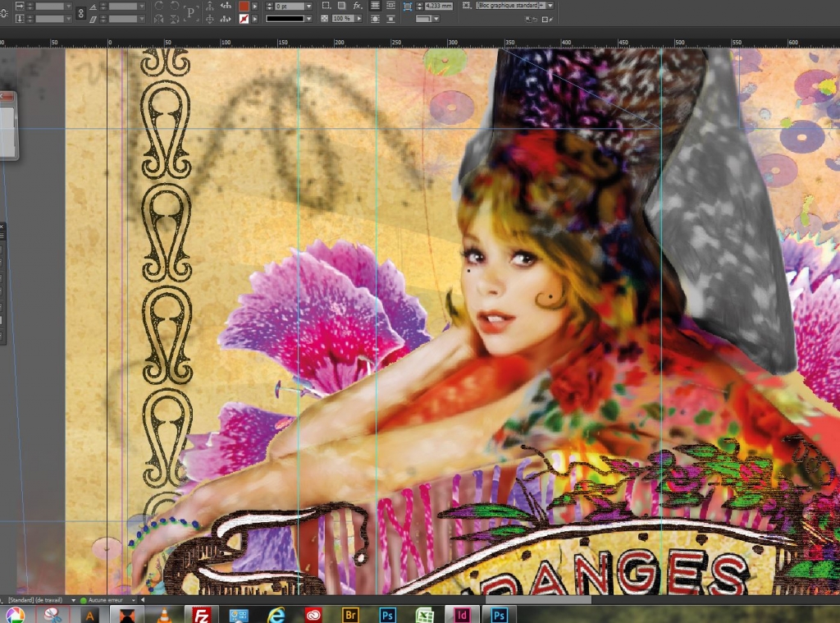Viewport: 840px width, 623px height.
Task: Open the preflight profile Standard dropdown
Action: pyautogui.click(x=73, y=600)
